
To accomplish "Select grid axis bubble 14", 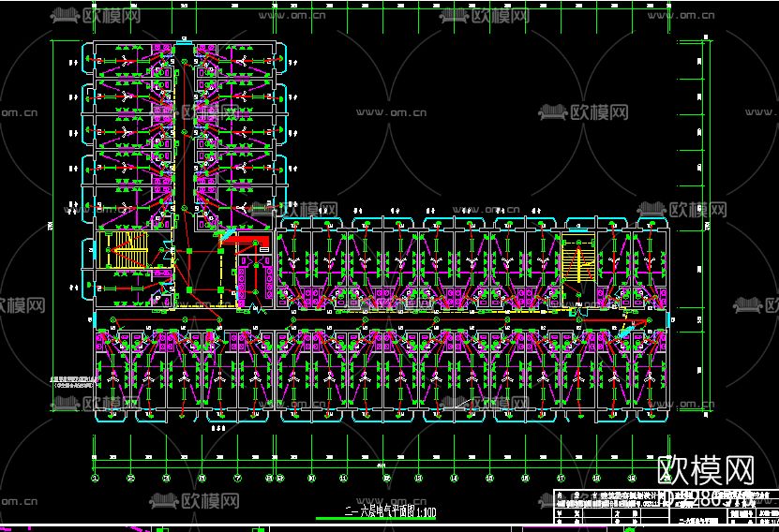I will pos(454,478).
